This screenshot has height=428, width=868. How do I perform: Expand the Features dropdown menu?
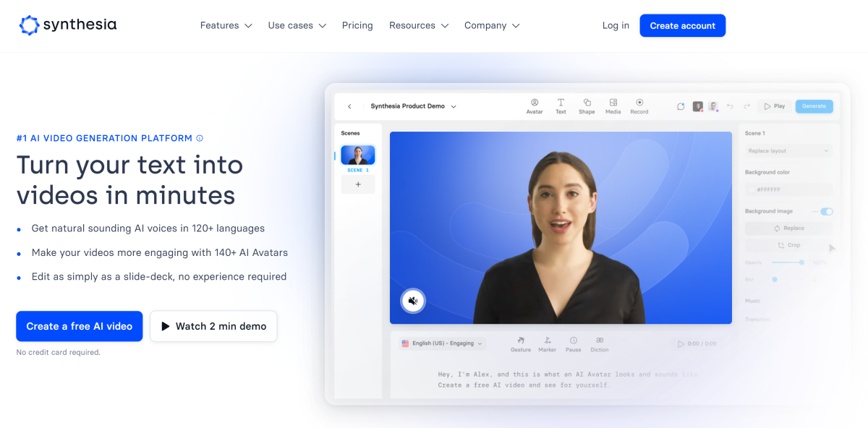(226, 25)
